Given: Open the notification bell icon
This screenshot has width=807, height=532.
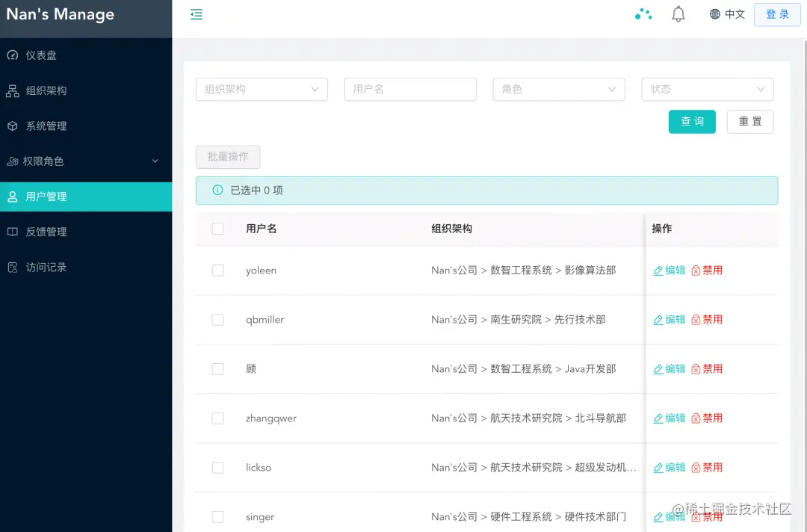Looking at the screenshot, I should click(x=678, y=13).
